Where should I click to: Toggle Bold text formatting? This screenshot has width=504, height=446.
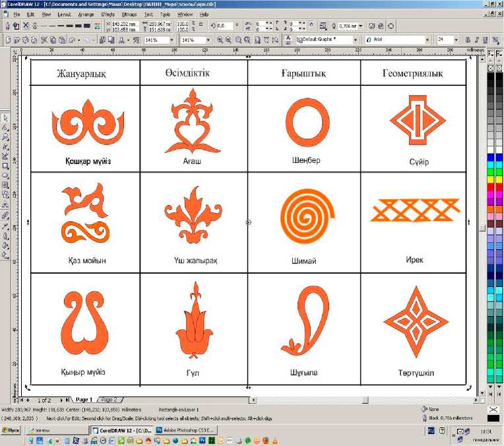coord(468,40)
